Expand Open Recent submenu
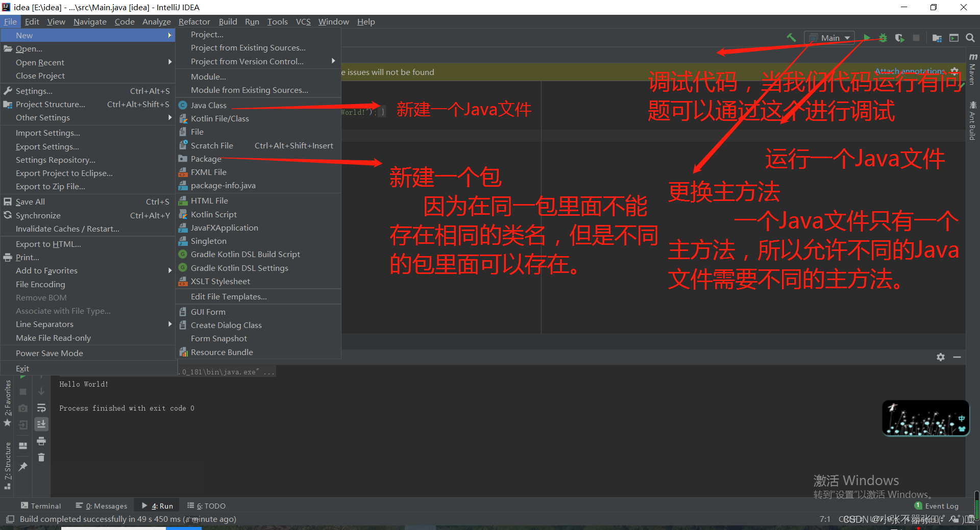The image size is (980, 530). click(x=88, y=62)
